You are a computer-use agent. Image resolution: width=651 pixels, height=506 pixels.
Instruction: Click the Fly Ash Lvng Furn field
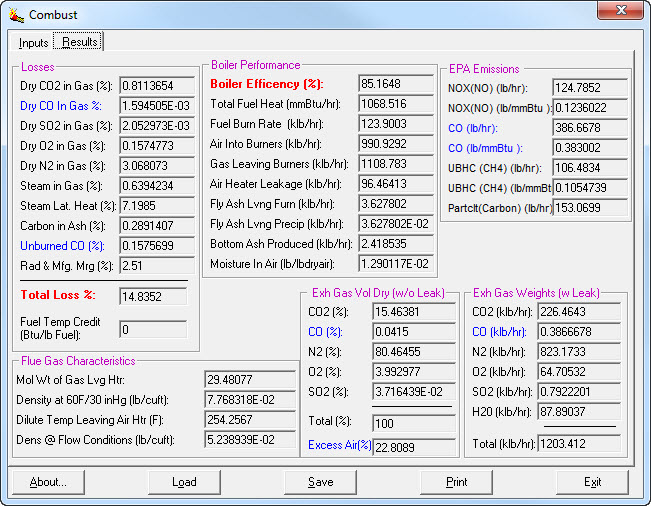click(x=396, y=204)
